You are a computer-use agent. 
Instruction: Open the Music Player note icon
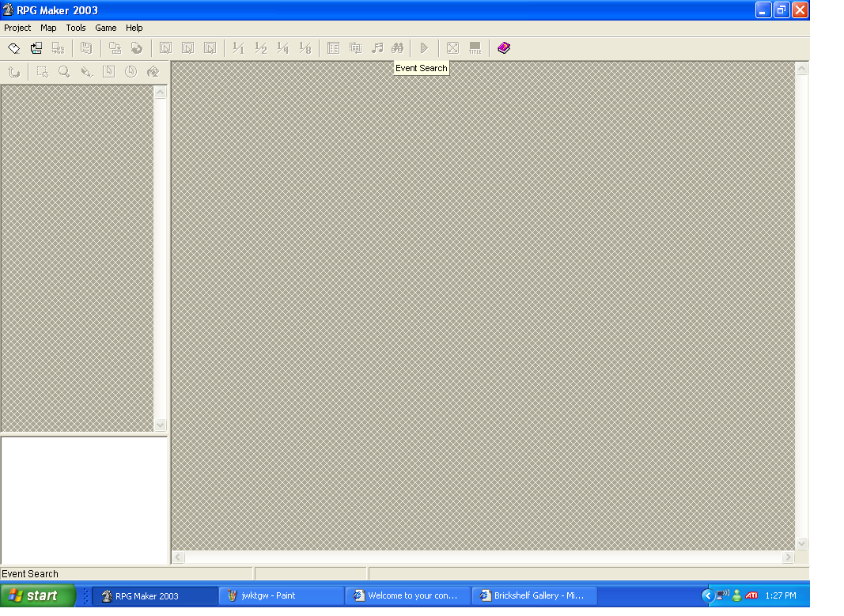click(x=377, y=48)
